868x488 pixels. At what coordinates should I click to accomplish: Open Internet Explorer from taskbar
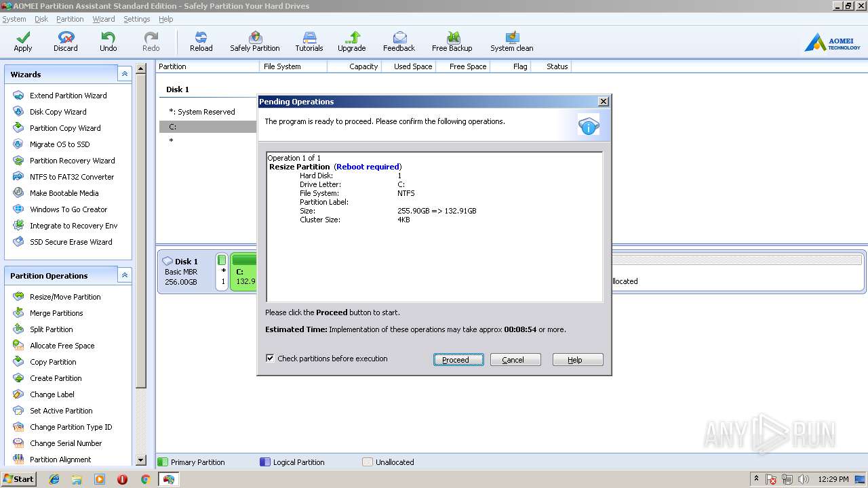pos(54,479)
